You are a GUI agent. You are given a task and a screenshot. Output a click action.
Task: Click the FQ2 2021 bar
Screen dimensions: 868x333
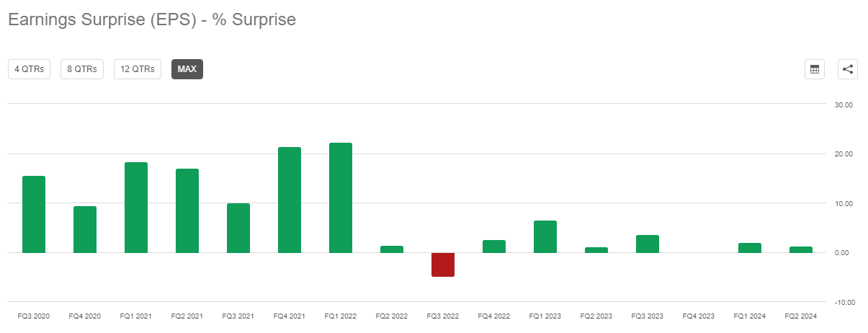[187, 210]
